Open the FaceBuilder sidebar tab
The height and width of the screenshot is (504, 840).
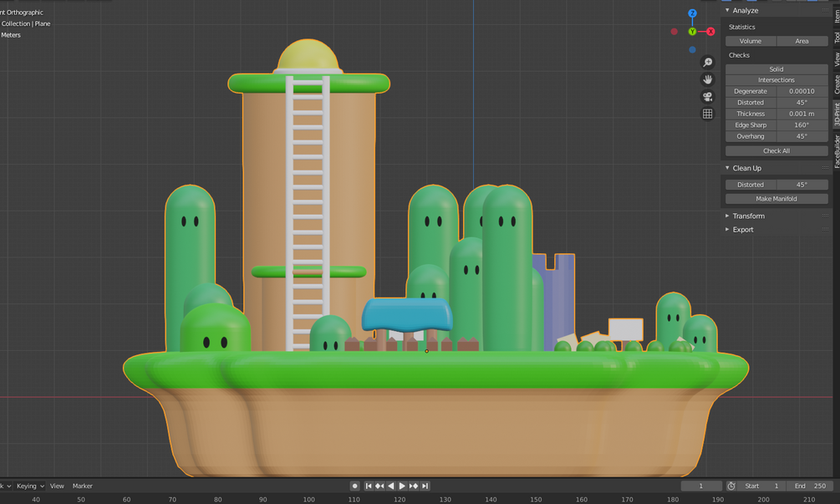(x=837, y=151)
